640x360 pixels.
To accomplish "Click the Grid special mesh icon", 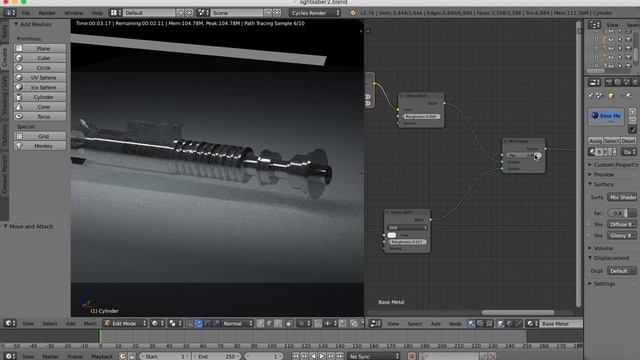I will [x=19, y=136].
